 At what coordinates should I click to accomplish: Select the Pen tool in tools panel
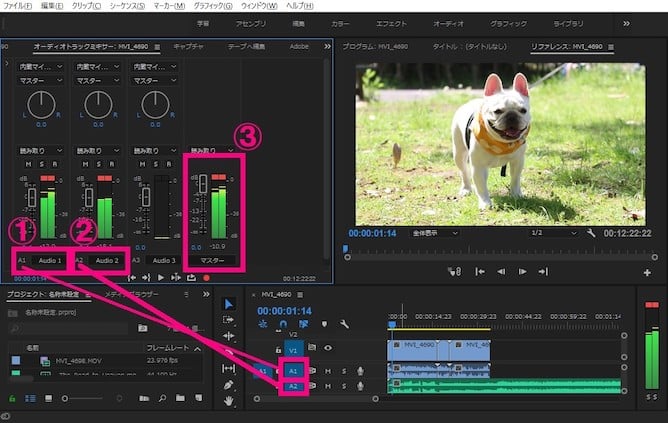[229, 384]
